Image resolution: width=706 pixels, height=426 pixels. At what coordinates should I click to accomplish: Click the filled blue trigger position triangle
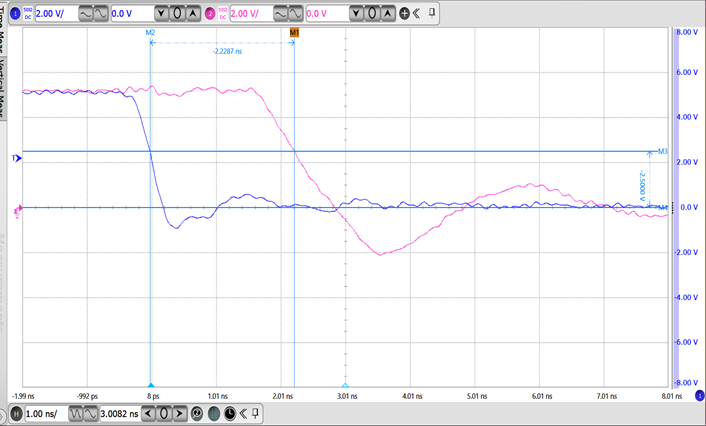click(151, 385)
